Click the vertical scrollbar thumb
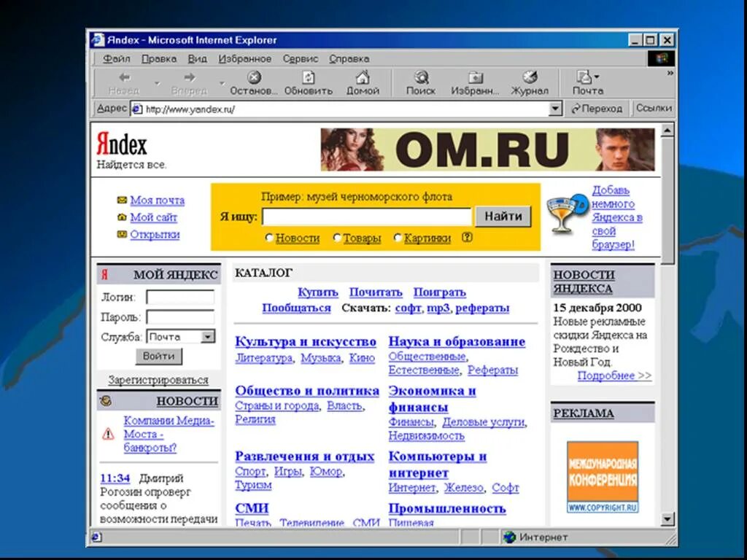Screen dimensions: 747x560 (667, 200)
